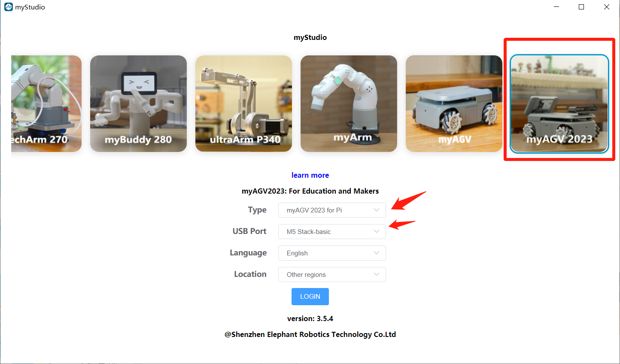The height and width of the screenshot is (364, 620).
Task: Minimize the myStudio window
Action: click(x=556, y=7)
